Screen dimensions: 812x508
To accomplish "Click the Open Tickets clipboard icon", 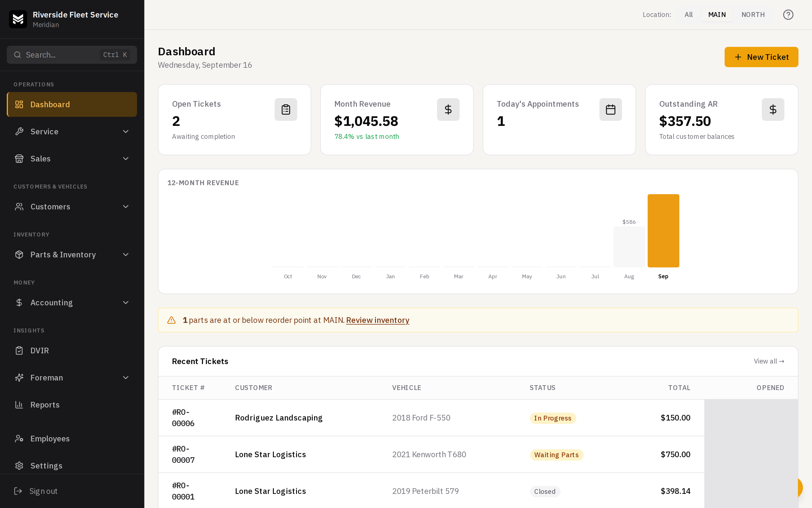I will click(x=286, y=110).
